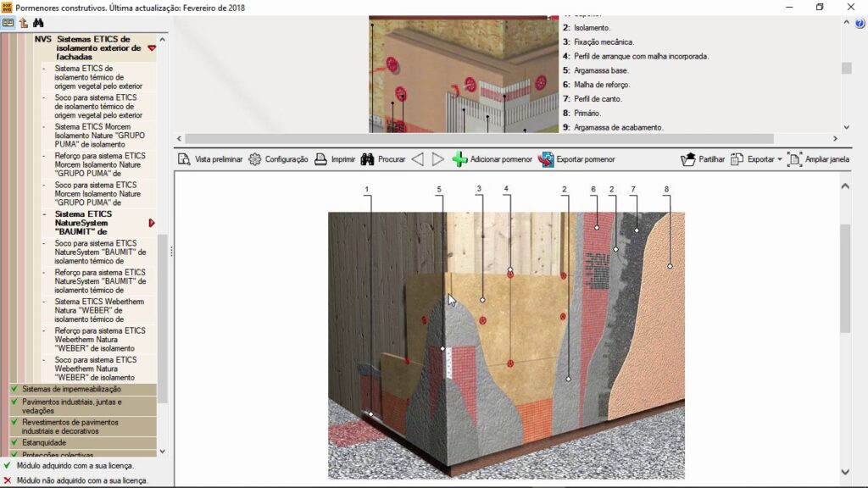This screenshot has width=868, height=488.
Task: Click Procurar in the detail toolbar
Action: [383, 159]
